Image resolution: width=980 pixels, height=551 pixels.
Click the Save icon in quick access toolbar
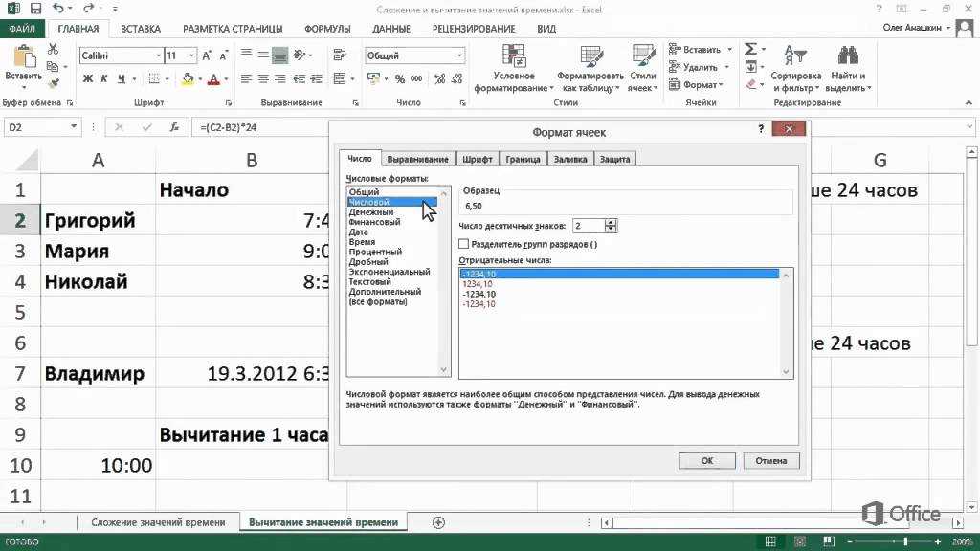35,9
